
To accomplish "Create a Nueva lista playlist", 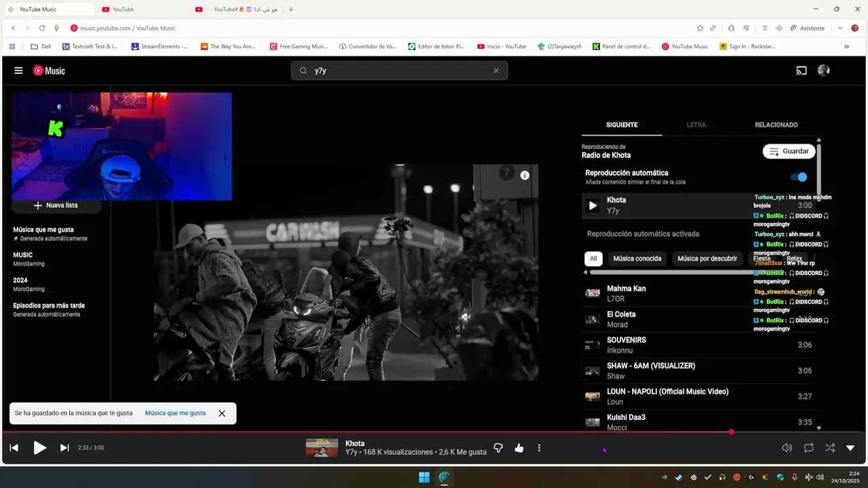I will (56, 205).
